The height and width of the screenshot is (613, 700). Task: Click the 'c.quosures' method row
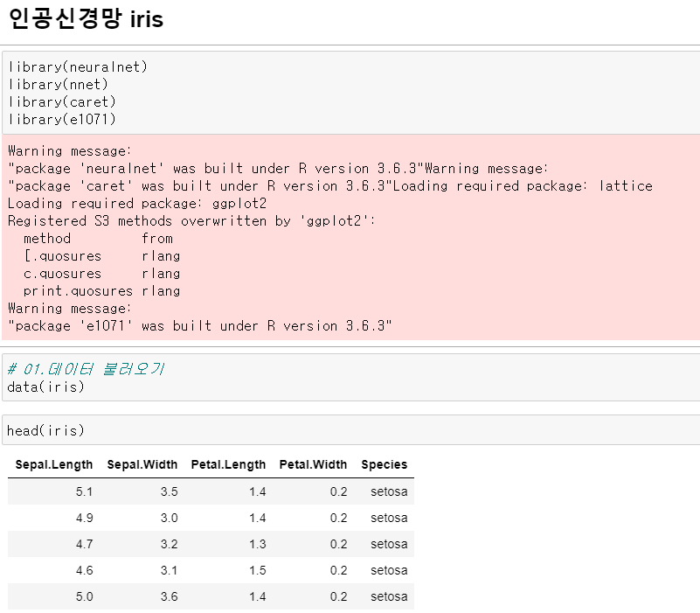coord(101,274)
